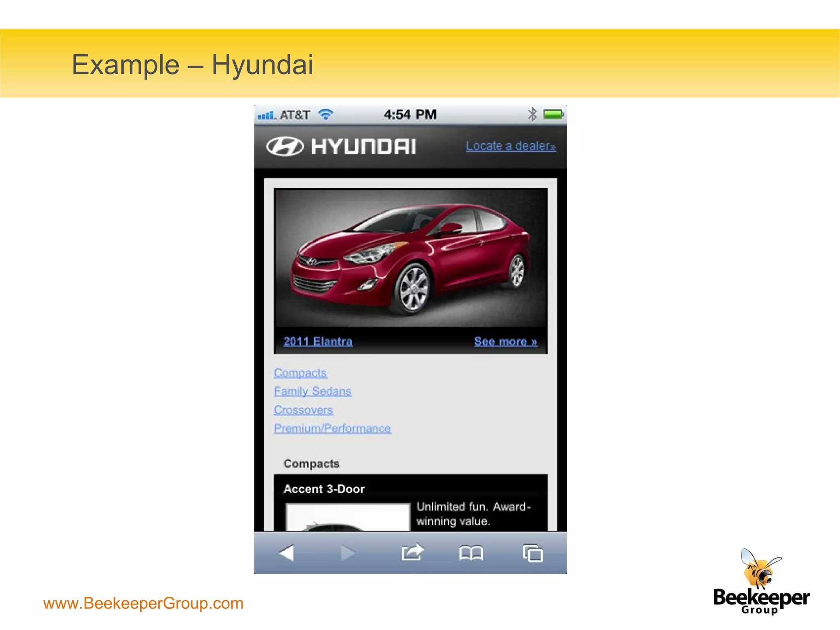The width and height of the screenshot is (840, 630).
Task: Click the Hyundai logo in header
Action: click(x=341, y=146)
